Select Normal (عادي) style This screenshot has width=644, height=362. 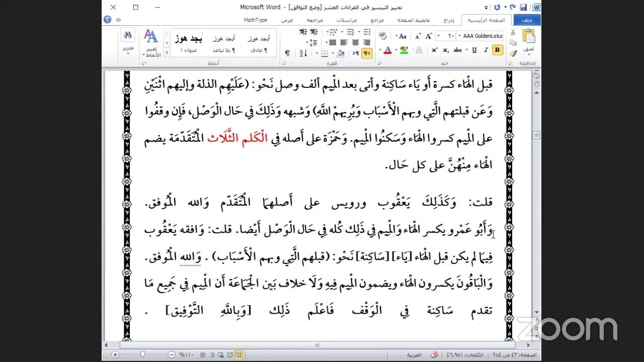(x=259, y=43)
